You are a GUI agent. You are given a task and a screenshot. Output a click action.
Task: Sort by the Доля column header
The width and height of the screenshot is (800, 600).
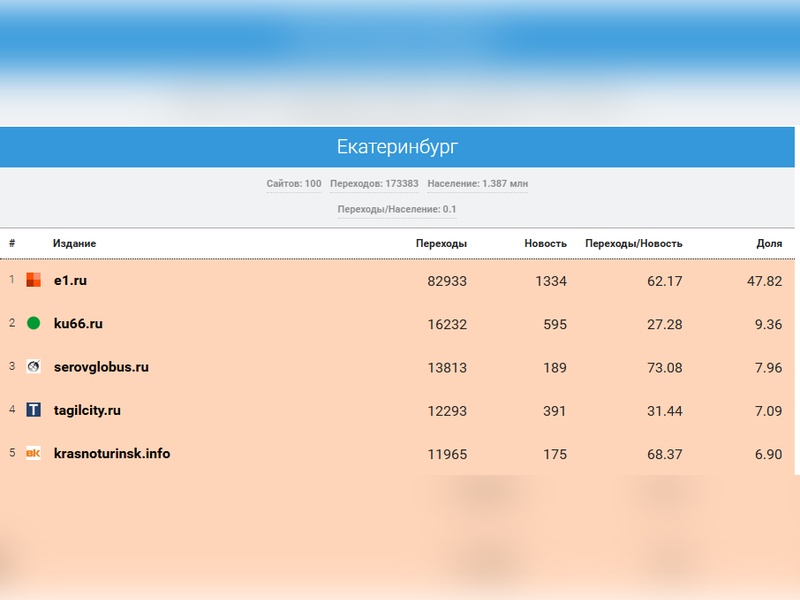(x=769, y=244)
